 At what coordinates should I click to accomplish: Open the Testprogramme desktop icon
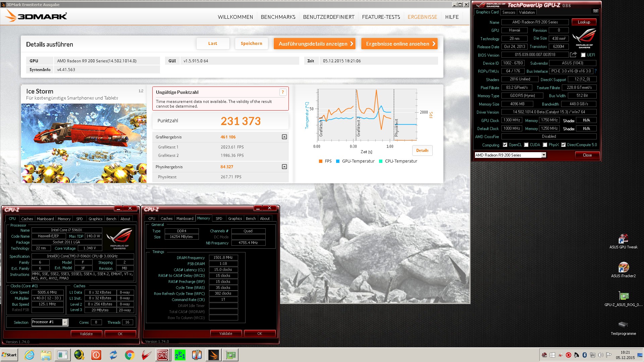[x=623, y=328]
